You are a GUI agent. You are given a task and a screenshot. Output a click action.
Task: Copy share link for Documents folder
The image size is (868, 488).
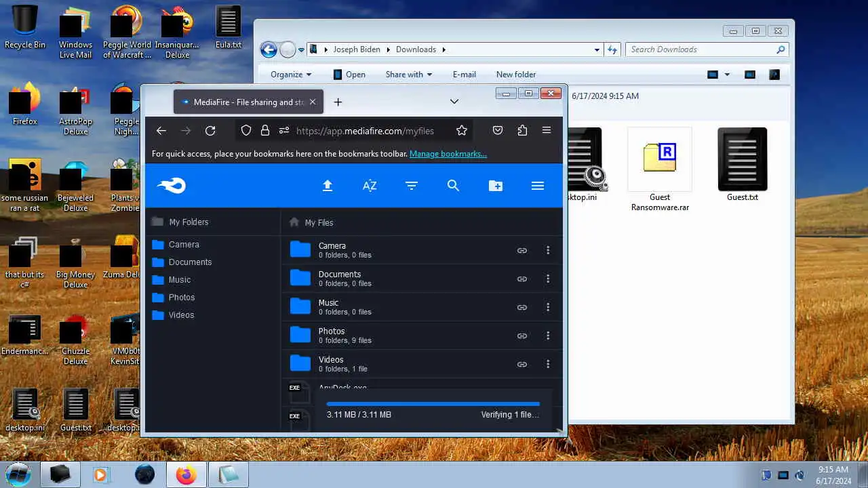pos(522,279)
